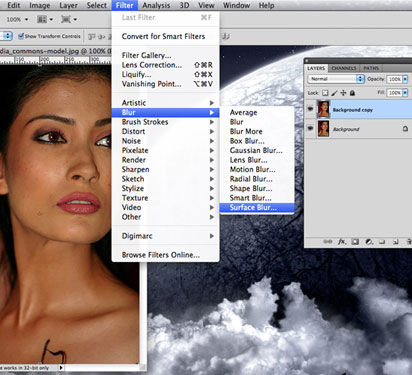Click status bar arrow at document bottom
The height and width of the screenshot is (375, 412).
point(61,368)
